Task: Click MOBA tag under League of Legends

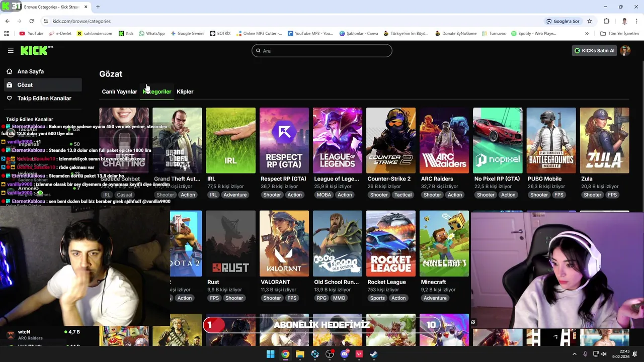Action: pos(324,195)
